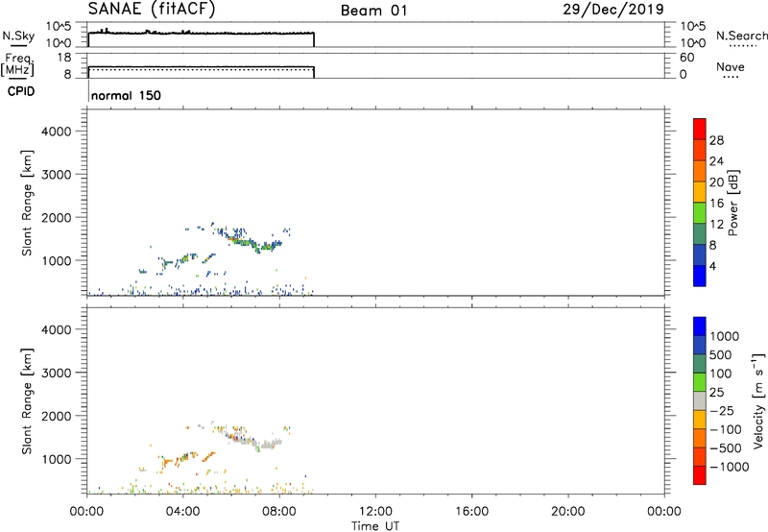
Task: Click the SANAE (fitACF) title text
Action: tap(152, 9)
